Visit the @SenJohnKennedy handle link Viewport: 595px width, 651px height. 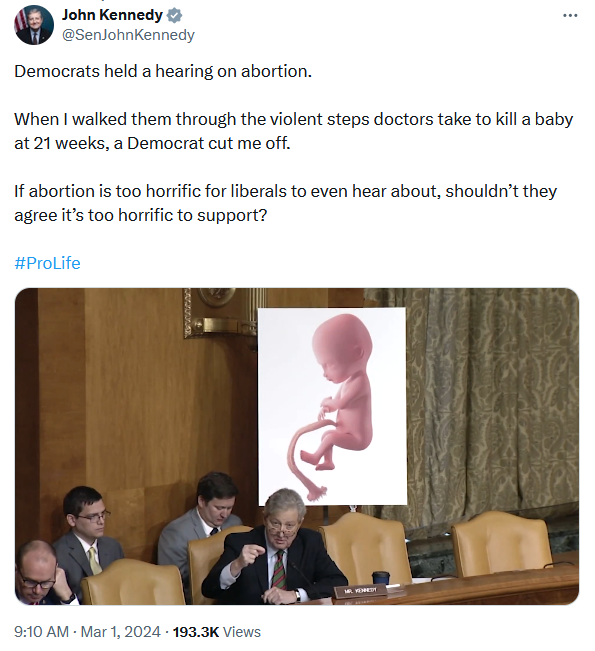(128, 34)
